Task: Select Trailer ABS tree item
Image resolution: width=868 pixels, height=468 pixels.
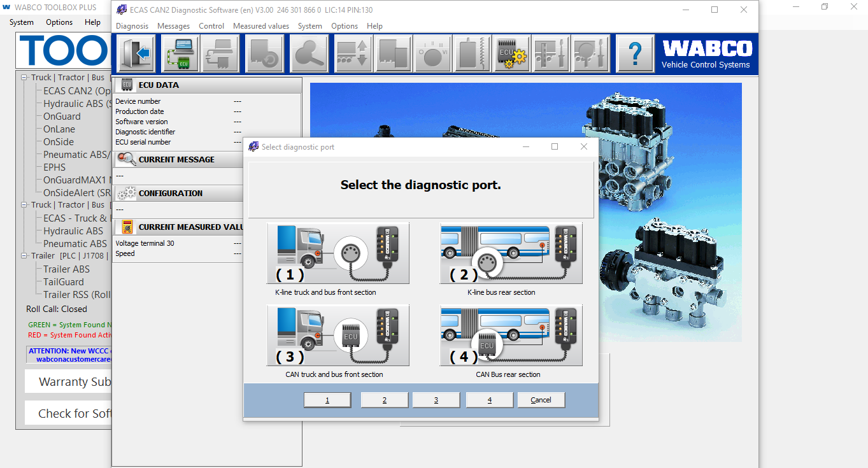Action: click(x=66, y=269)
